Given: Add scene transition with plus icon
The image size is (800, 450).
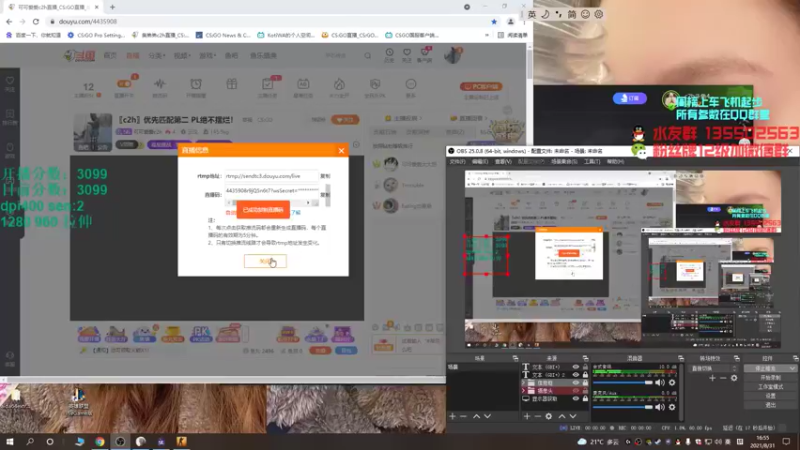Looking at the screenshot, I should [712, 378].
